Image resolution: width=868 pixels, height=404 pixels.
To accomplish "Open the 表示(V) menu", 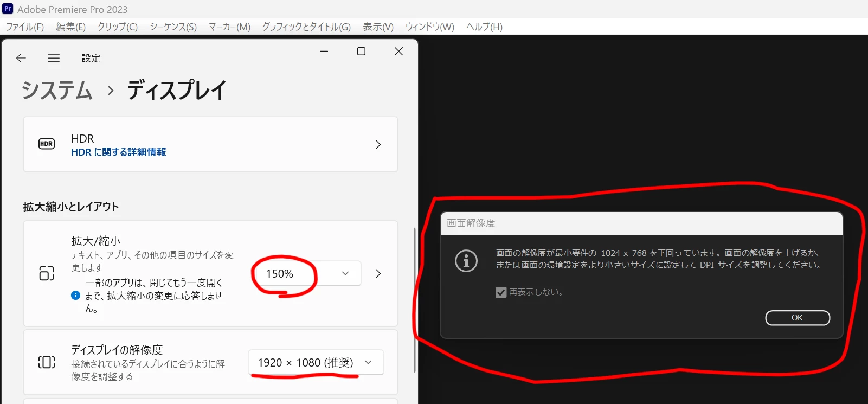I will (x=378, y=27).
